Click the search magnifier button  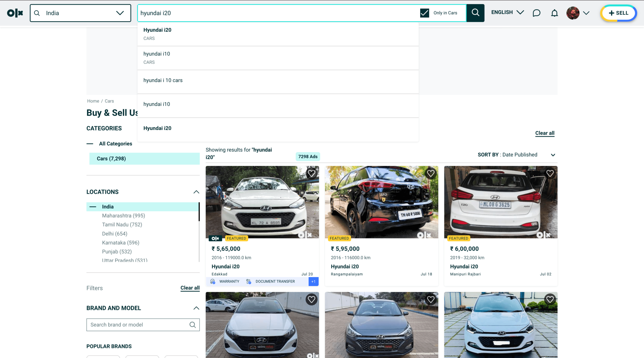pyautogui.click(x=475, y=13)
